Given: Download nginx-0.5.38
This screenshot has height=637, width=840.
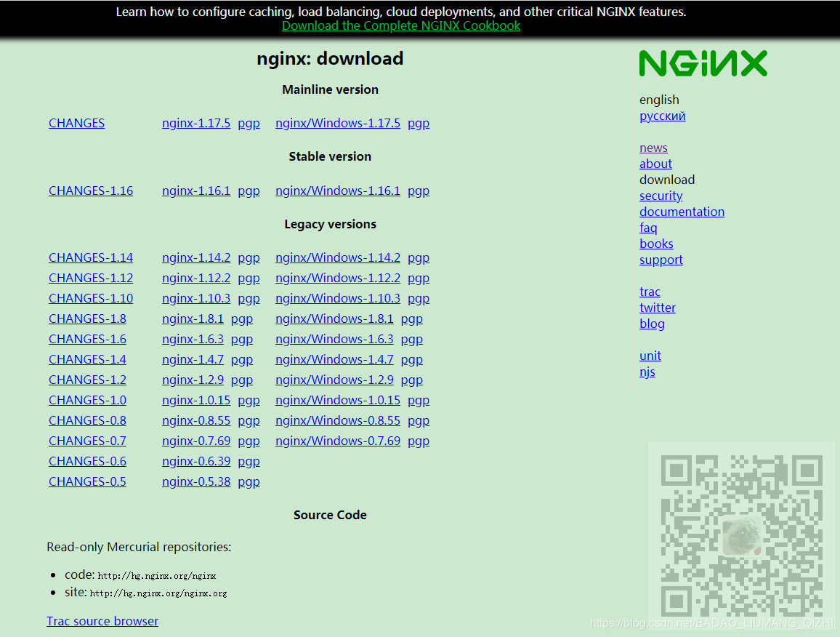Looking at the screenshot, I should pyautogui.click(x=196, y=482).
